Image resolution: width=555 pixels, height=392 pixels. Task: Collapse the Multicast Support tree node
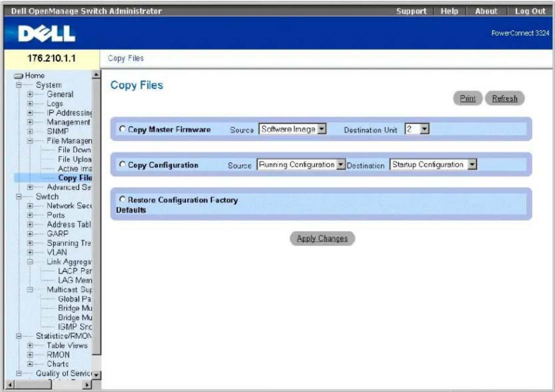30,289
